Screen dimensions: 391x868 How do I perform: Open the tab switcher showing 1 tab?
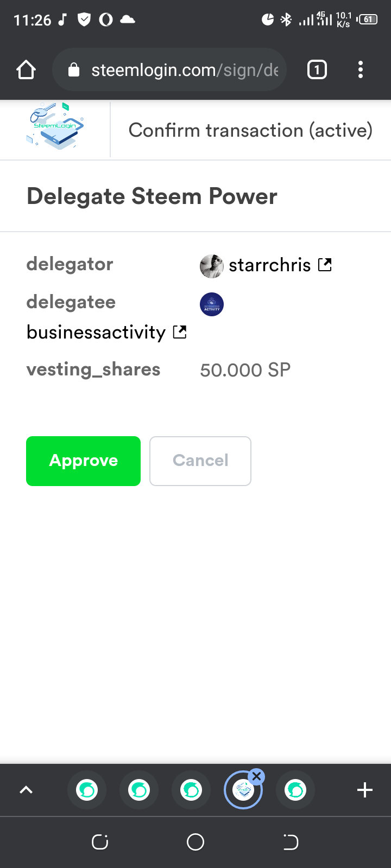point(317,70)
